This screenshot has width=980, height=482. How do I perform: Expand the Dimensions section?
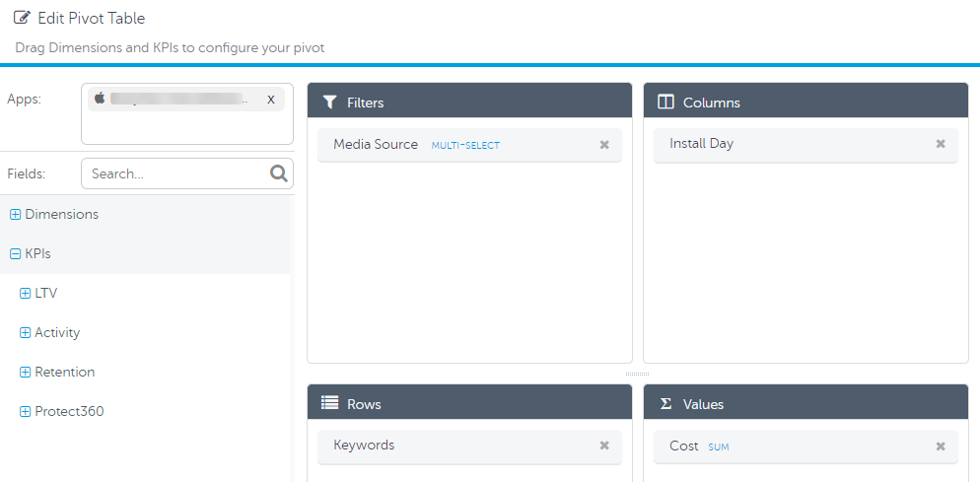pyautogui.click(x=15, y=215)
